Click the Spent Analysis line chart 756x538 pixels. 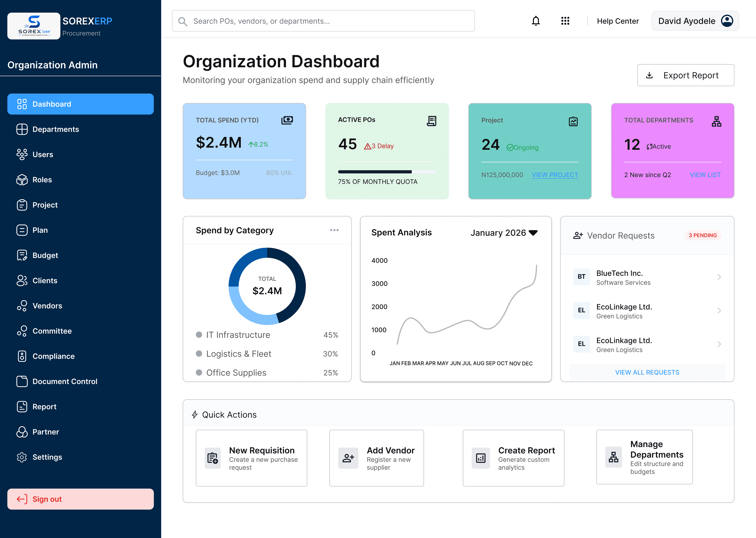click(x=467, y=304)
